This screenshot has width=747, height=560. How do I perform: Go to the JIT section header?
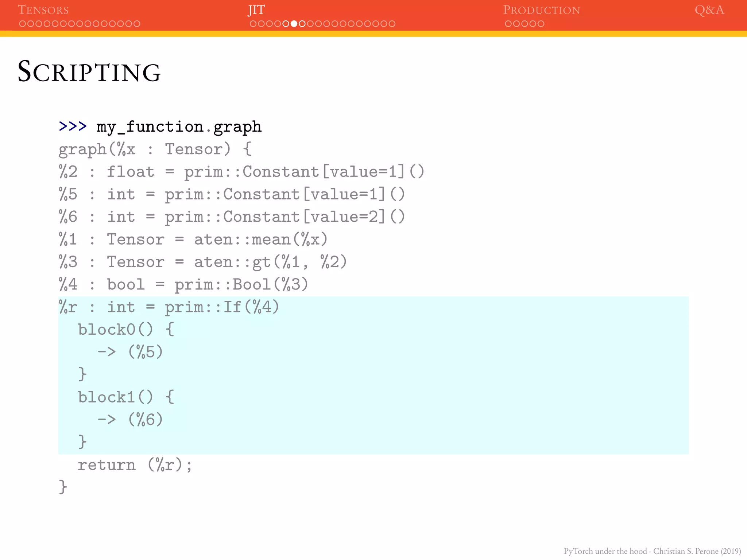(x=256, y=10)
